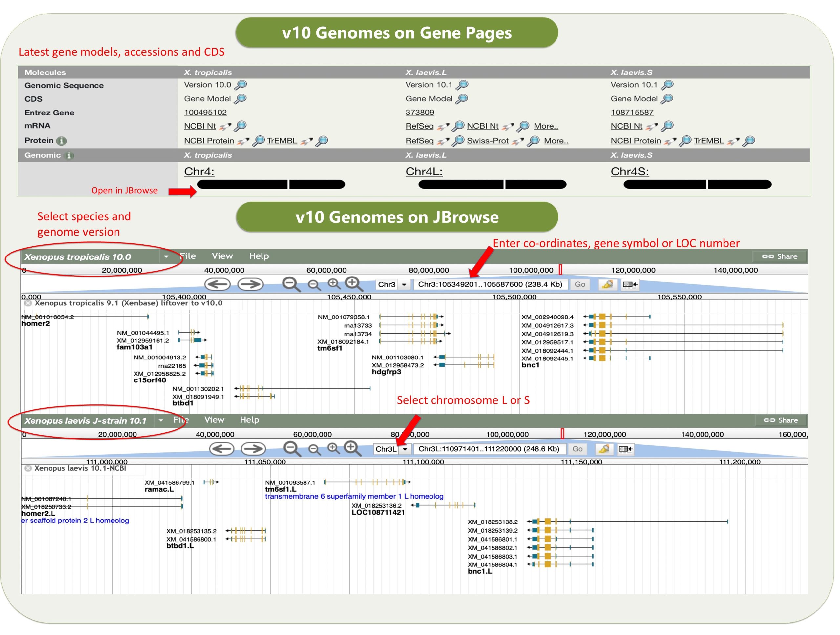Open View menu in tropicalis browser
The height and width of the screenshot is (635, 840).
(x=222, y=256)
